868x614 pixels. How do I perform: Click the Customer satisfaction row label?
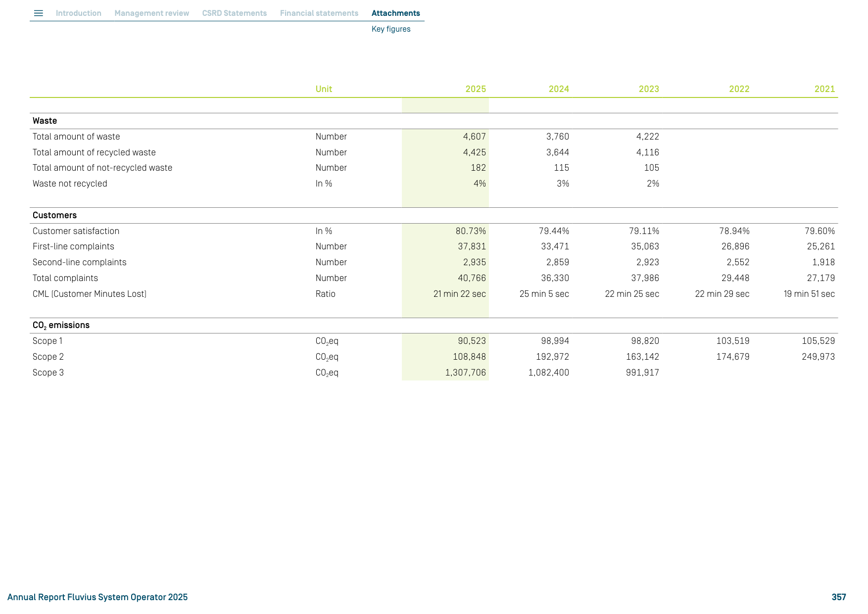[x=76, y=231]
